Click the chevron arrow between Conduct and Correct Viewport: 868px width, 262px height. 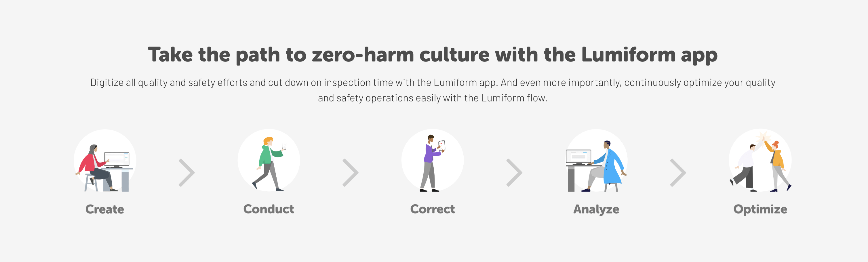351,173
